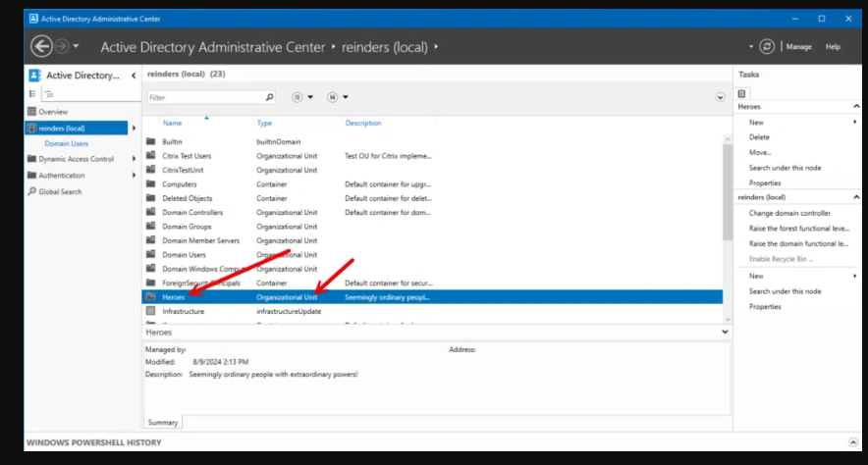
Task: Click the Overview icon in navigation
Action: [32, 112]
